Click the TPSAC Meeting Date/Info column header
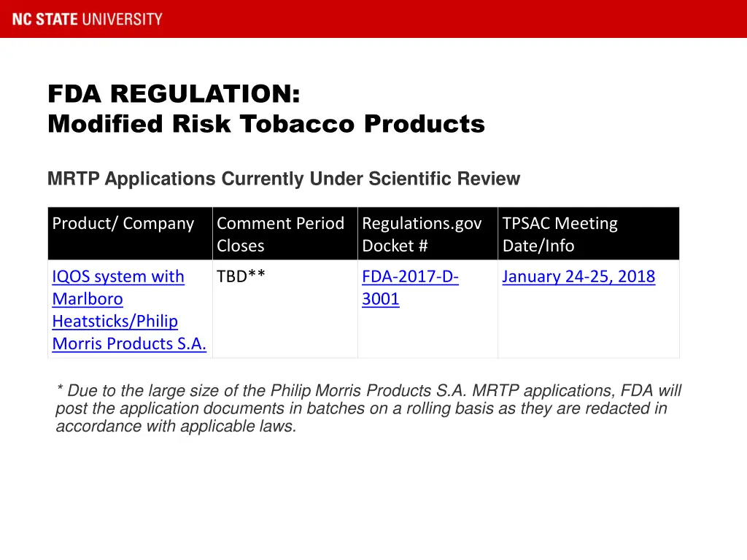The width and height of the screenshot is (747, 560). point(560,234)
